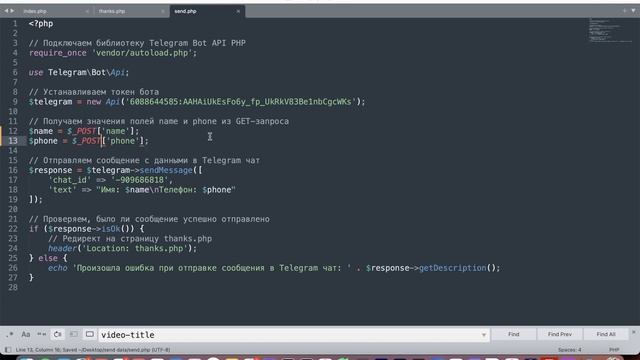
Task: Toggle the sidebar from status bar icon
Action: (x=8, y=350)
